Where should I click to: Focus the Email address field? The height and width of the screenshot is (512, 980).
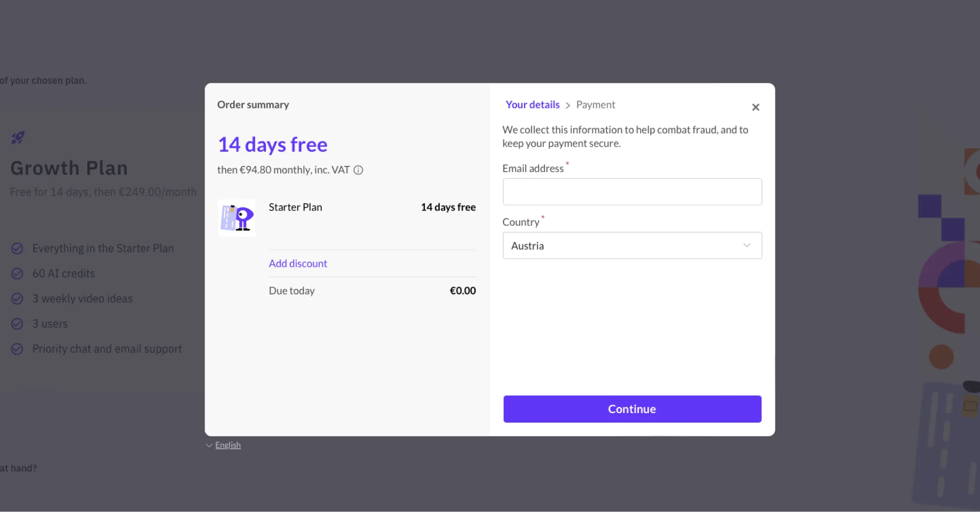(632, 192)
